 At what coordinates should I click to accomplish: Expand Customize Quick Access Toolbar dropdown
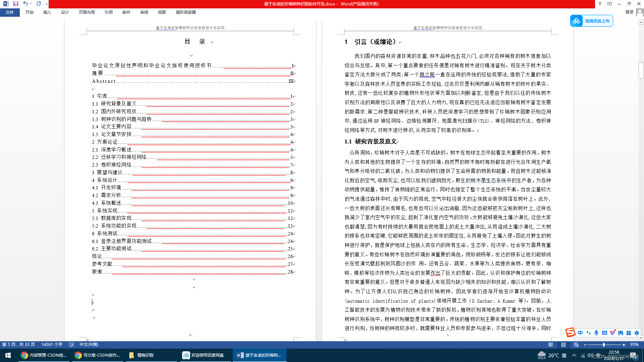coord(47,4)
